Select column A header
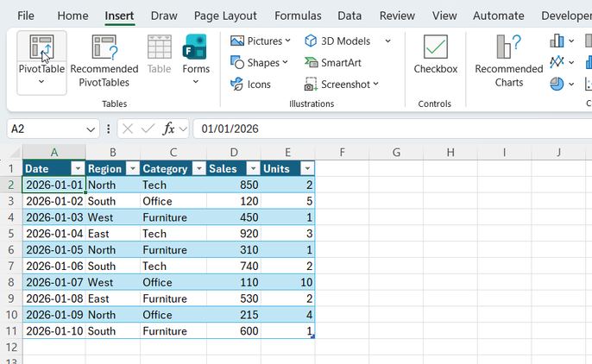The width and height of the screenshot is (592, 364). (x=54, y=153)
